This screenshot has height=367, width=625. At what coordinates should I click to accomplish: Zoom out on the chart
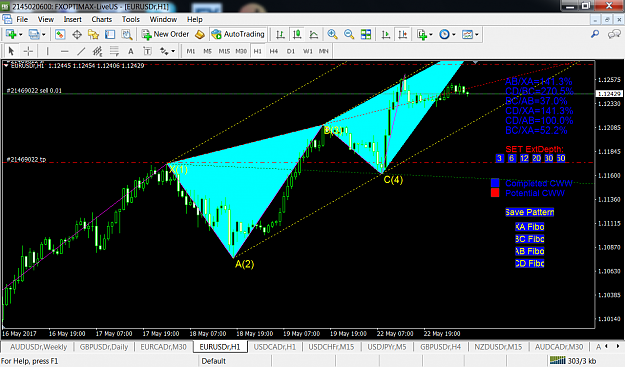click(x=349, y=35)
